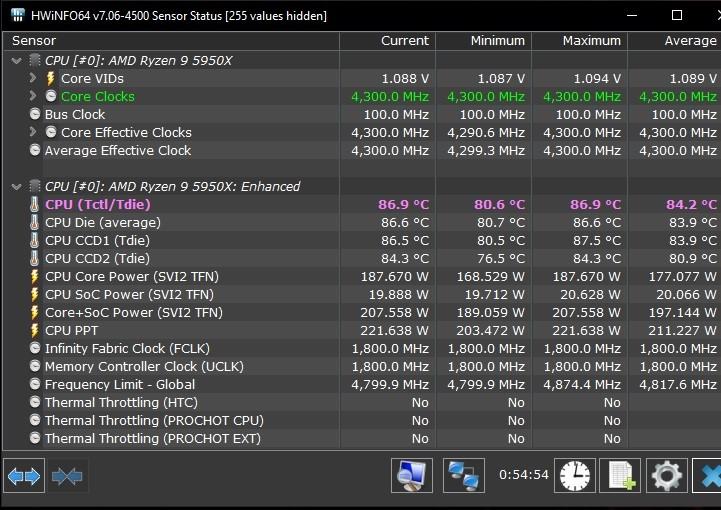Viewport: 721px width, 510px height.
Task: Minimize the HWiNFO64 window
Action: point(632,15)
